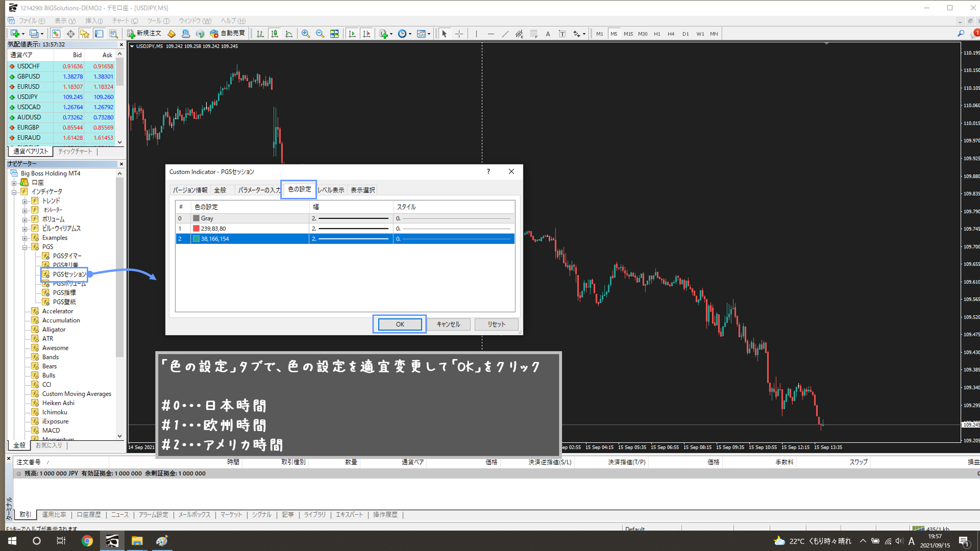Select the H1 timeframe button
Screen dimensions: 980x551
click(657, 34)
